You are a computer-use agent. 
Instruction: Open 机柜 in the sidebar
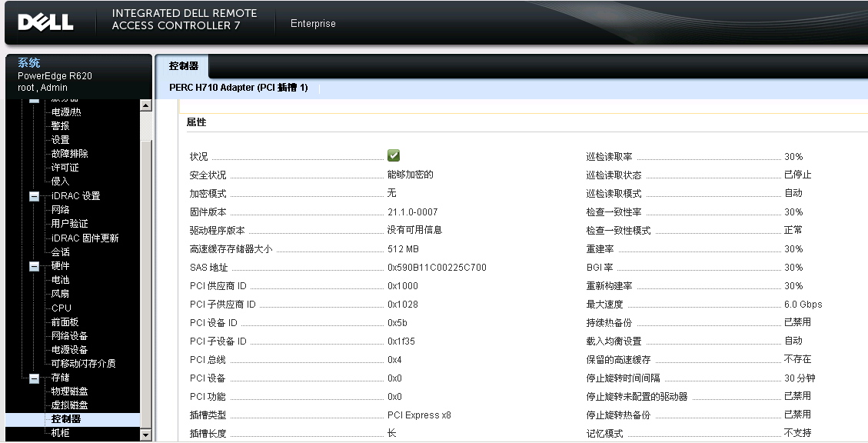pyautogui.click(x=60, y=433)
